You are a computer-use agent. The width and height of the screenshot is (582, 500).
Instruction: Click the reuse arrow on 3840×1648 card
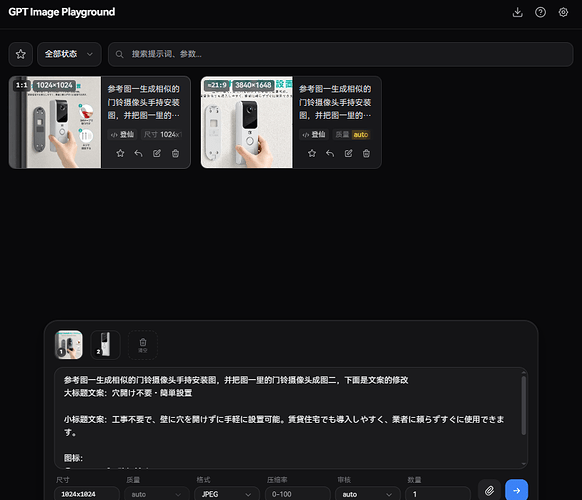[330, 153]
